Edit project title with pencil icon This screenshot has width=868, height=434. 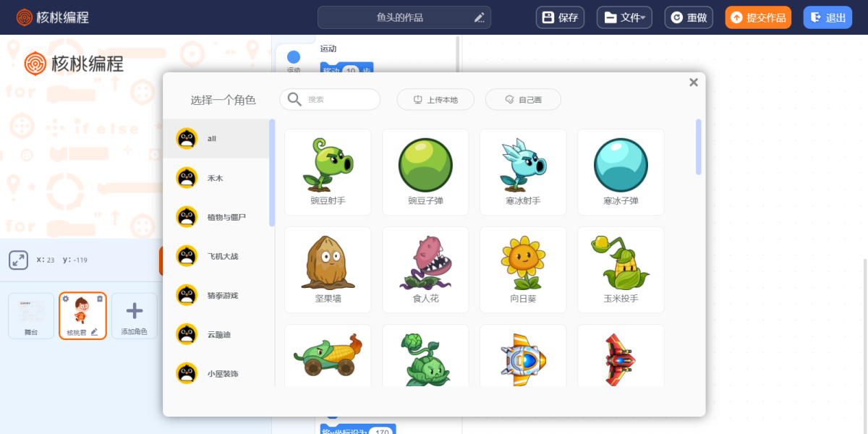pyautogui.click(x=479, y=17)
